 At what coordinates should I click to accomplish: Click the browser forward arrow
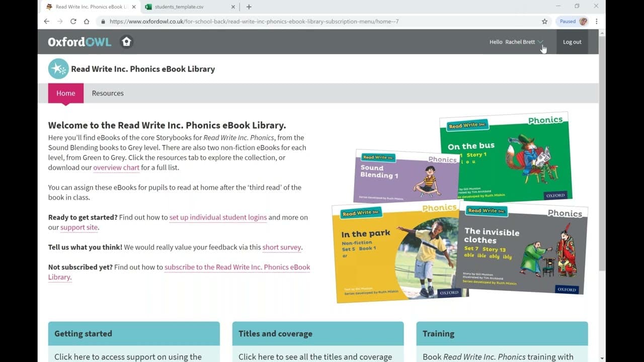[60, 21]
